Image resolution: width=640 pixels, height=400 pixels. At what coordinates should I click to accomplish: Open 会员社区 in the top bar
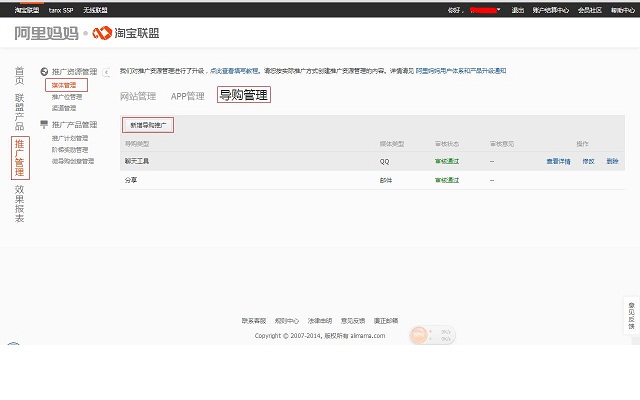(590, 10)
